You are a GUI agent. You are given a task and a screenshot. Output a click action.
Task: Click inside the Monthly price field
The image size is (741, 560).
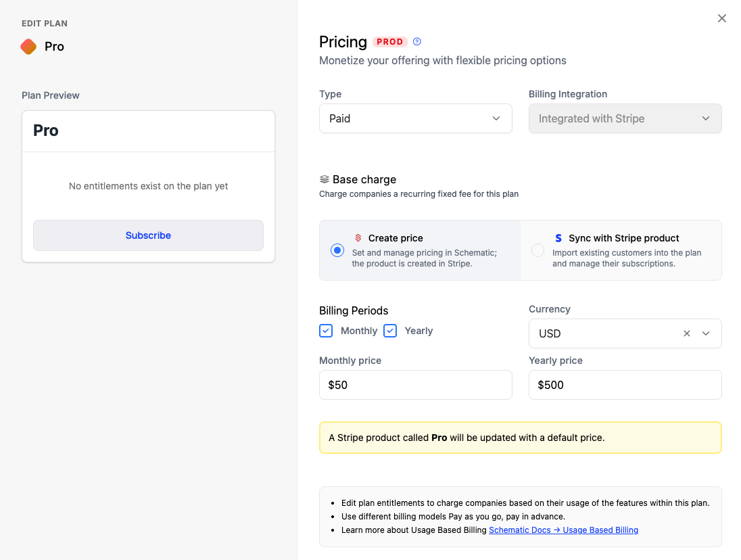415,384
